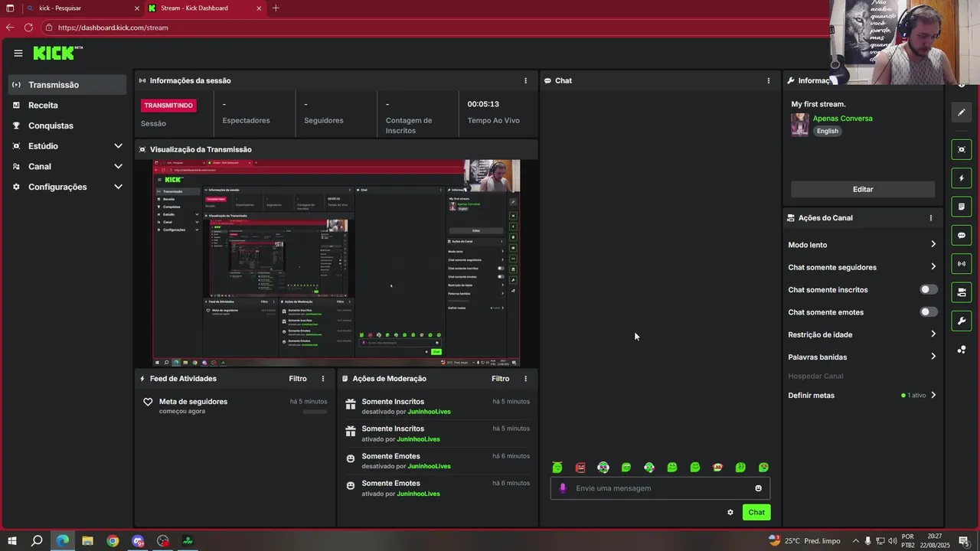980x551 pixels.
Task: Click the chat bubble icon in right sidebar
Action: click(x=962, y=235)
